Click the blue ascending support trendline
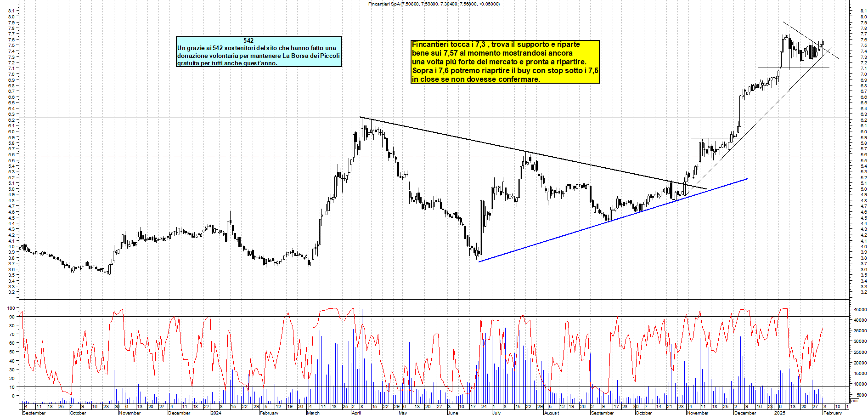 (613, 220)
